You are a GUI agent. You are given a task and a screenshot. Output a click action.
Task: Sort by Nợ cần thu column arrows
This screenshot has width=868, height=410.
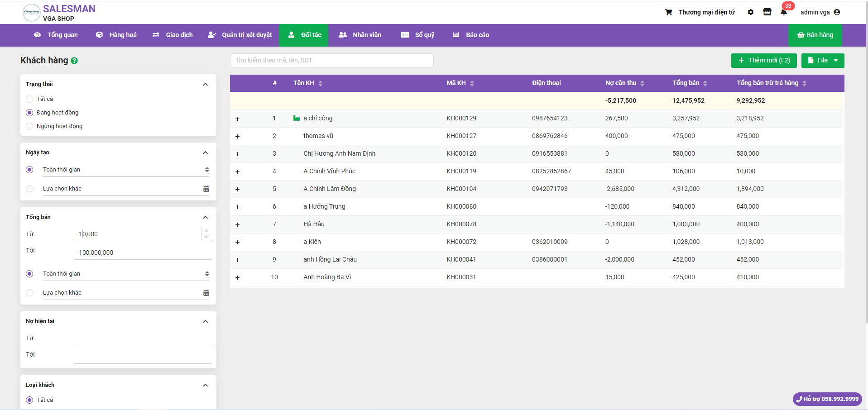coord(642,83)
